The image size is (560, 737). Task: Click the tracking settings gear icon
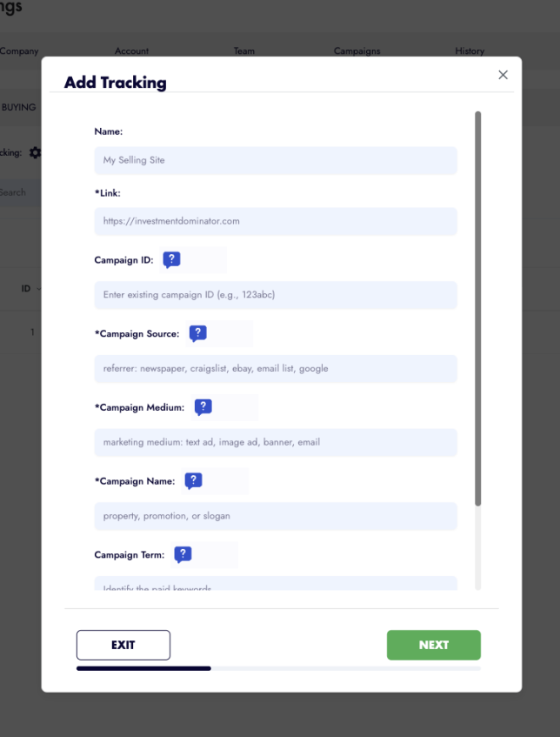[x=35, y=152]
